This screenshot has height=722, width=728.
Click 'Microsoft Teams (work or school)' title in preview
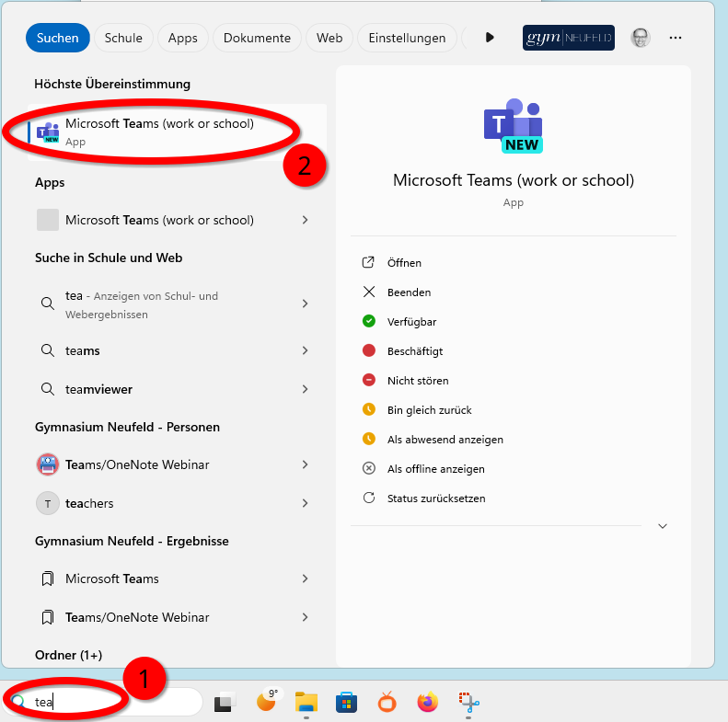click(513, 180)
